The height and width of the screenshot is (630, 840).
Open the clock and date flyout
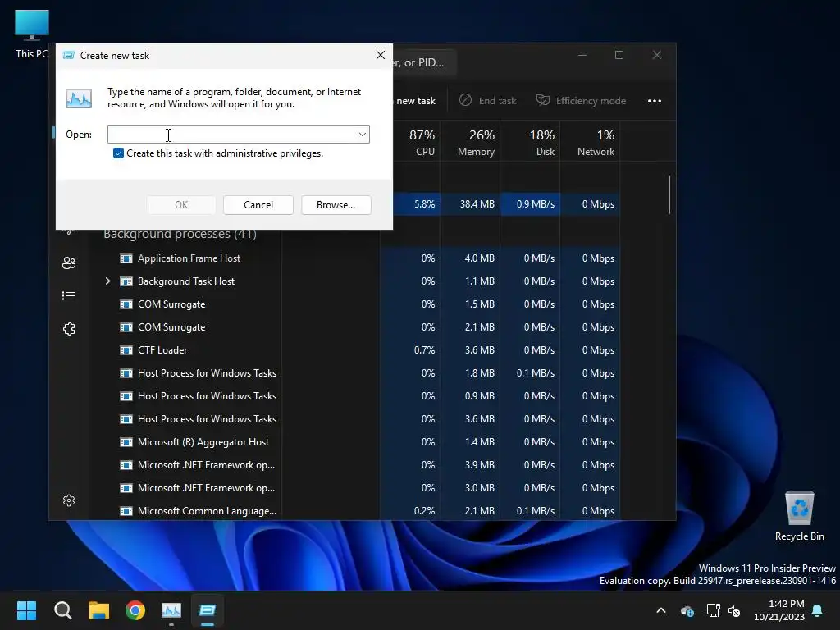click(x=779, y=610)
